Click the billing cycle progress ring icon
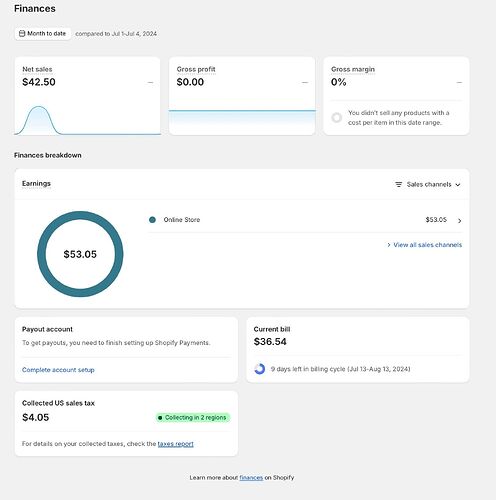The image size is (496, 500). pos(260,369)
